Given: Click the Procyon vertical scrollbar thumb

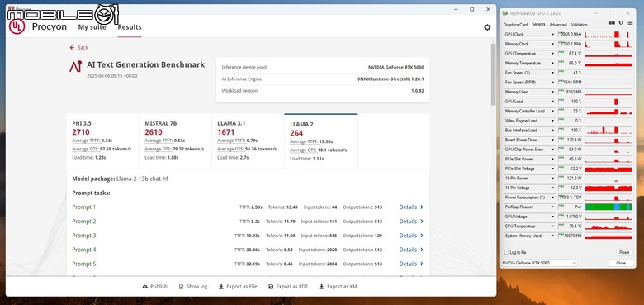Looking at the screenshot, I should 493,74.
